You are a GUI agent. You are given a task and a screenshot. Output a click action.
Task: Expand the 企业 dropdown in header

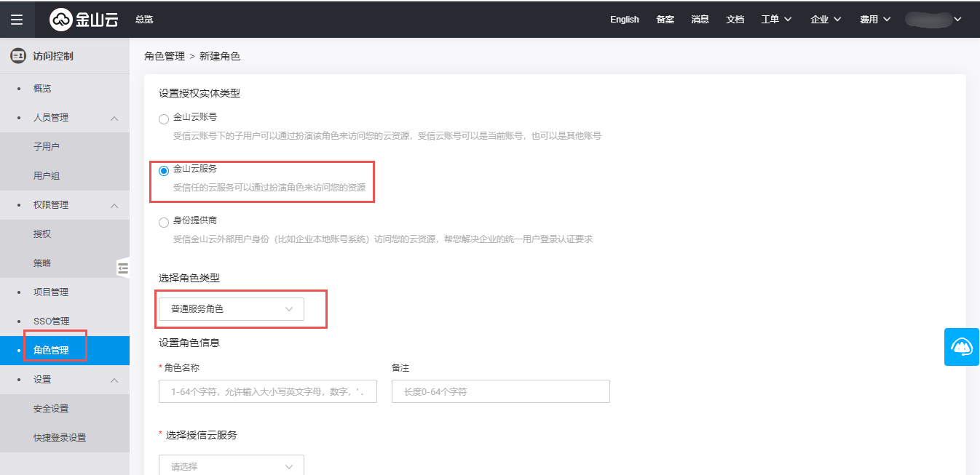[826, 20]
